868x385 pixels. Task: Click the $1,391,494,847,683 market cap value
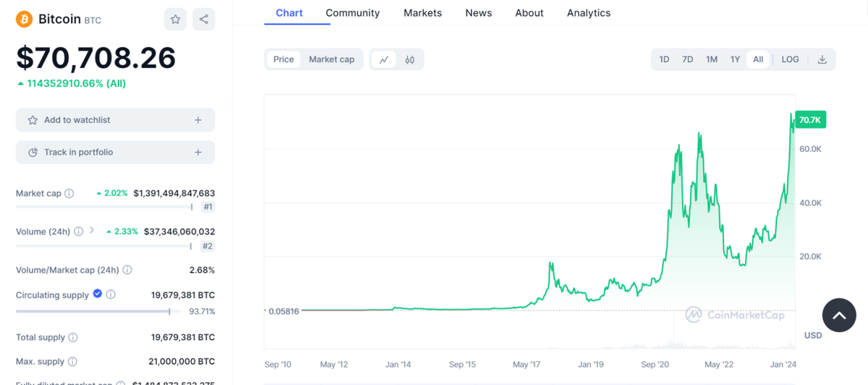coord(174,193)
